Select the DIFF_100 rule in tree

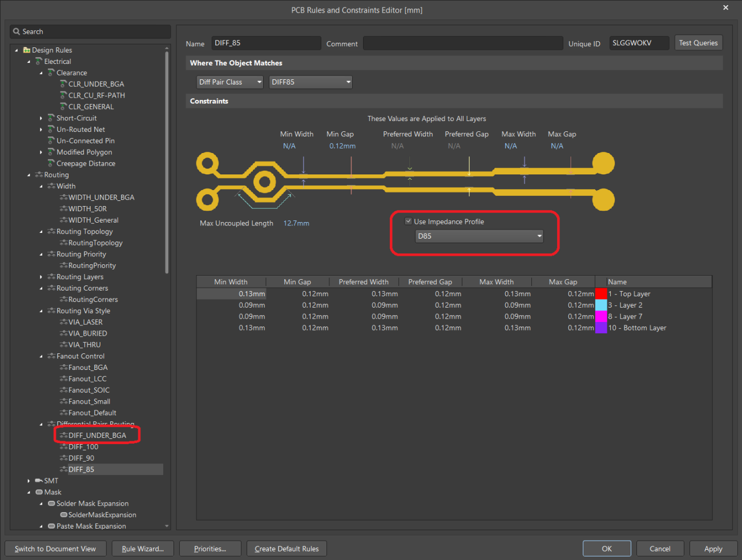83,447
